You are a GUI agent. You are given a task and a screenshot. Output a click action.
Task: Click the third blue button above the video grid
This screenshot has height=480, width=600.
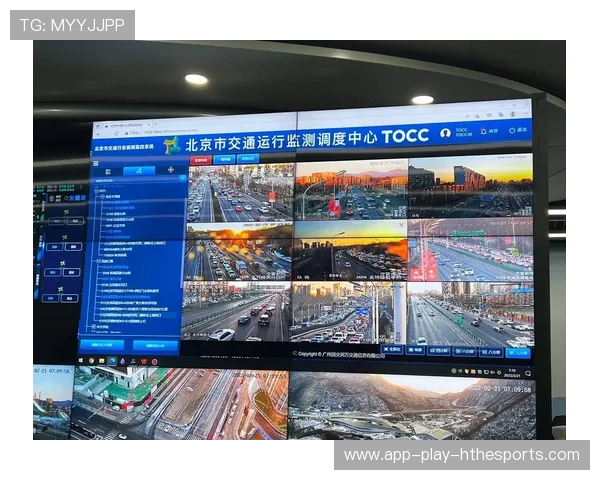click(248, 158)
